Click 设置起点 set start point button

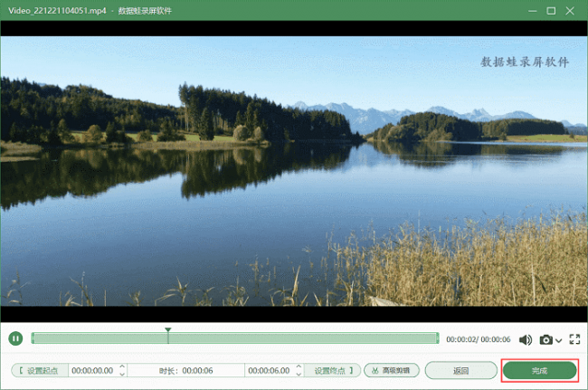(x=40, y=370)
